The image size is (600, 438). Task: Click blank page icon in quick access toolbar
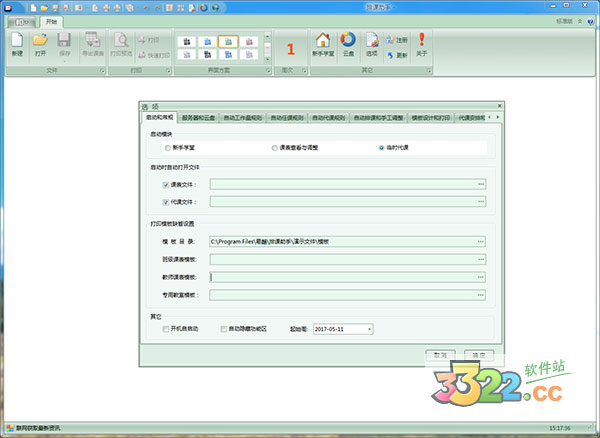click(34, 8)
